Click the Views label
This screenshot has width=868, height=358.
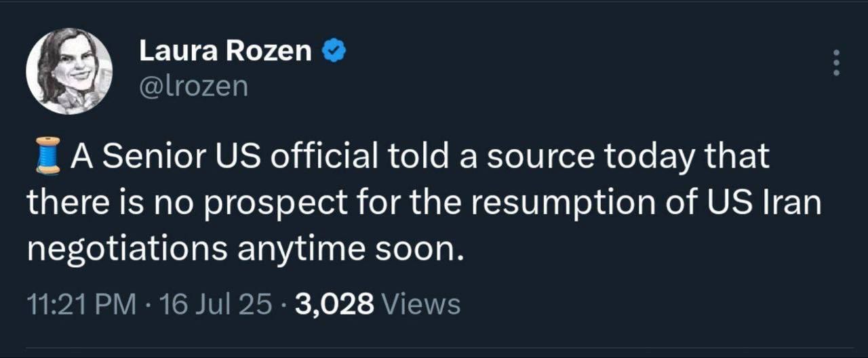[421, 304]
